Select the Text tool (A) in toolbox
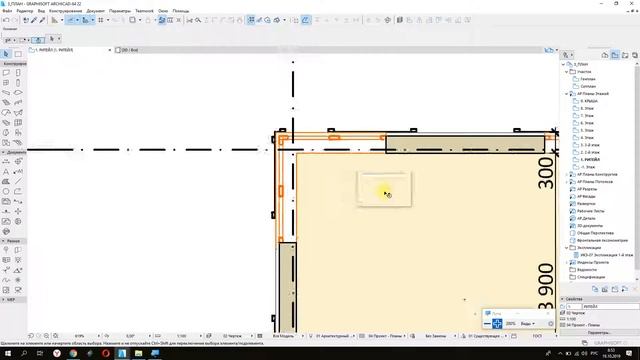 6,171
